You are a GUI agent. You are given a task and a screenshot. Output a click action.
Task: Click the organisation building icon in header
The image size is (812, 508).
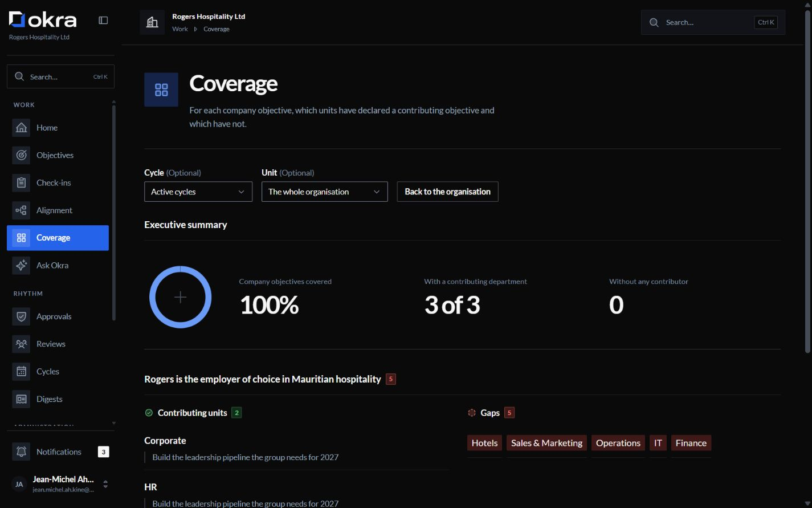tap(152, 22)
